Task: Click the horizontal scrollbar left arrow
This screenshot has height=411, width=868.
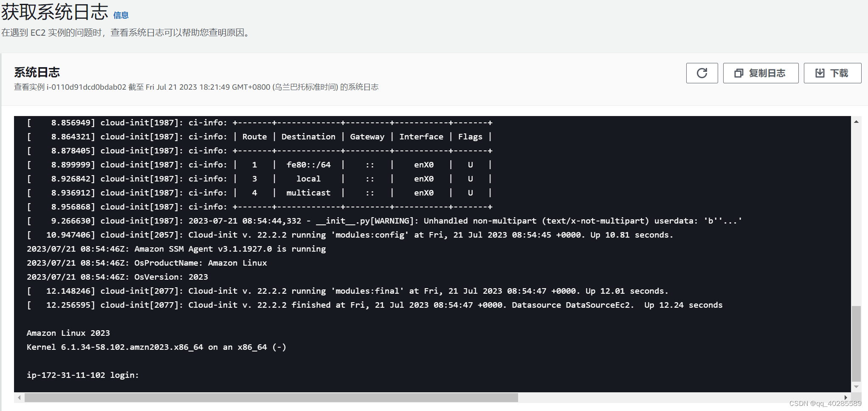Action: pos(19,397)
